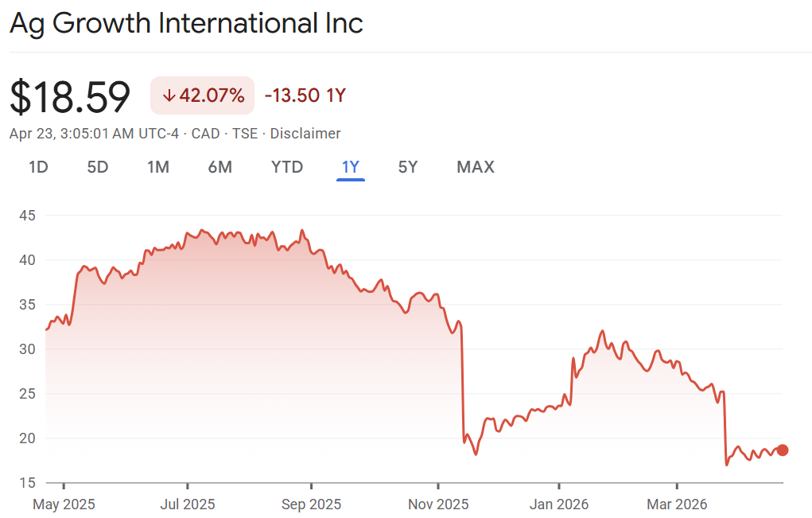Viewport: 812px width, 518px height.
Task: Switch chart to 6M range
Action: (x=220, y=167)
